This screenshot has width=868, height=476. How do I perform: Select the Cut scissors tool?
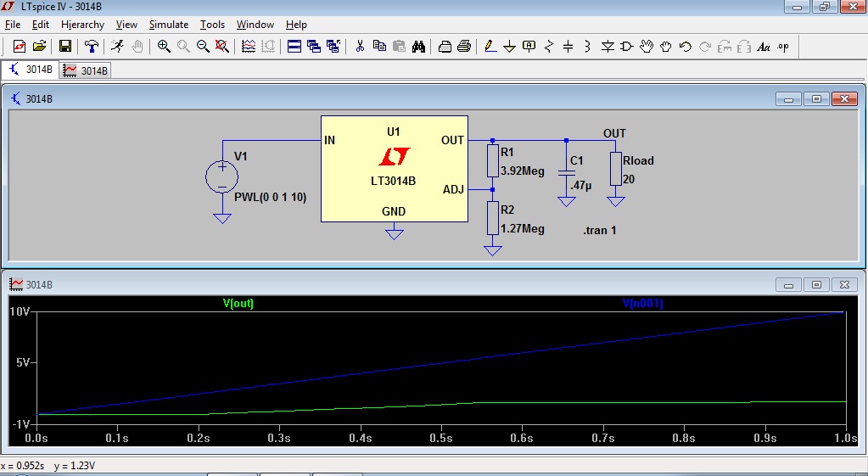(360, 47)
